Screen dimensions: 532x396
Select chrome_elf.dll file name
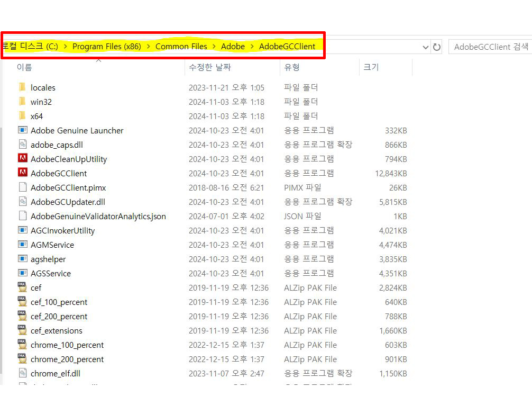pos(56,374)
